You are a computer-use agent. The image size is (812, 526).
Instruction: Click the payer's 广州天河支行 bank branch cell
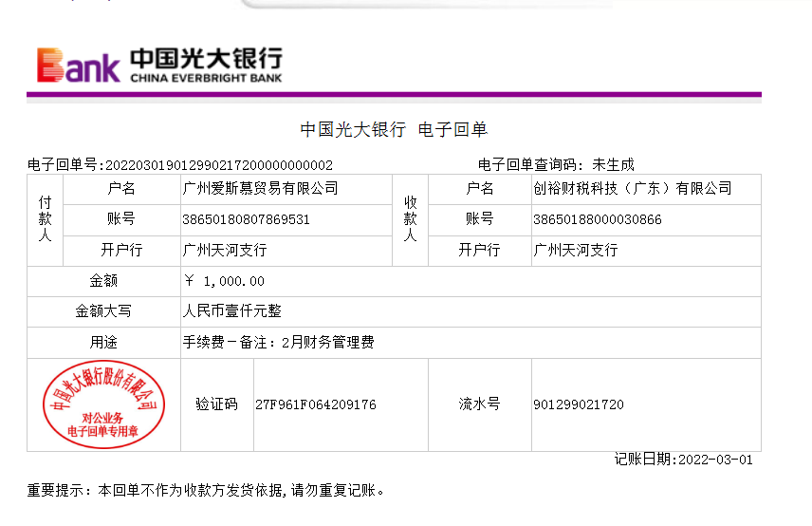pyautogui.click(x=286, y=251)
